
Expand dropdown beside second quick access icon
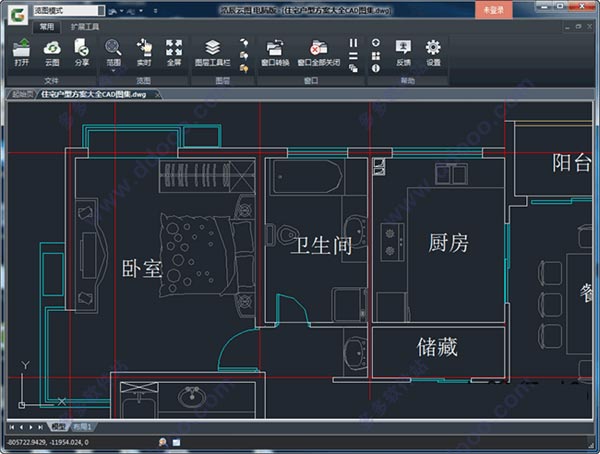point(141,11)
